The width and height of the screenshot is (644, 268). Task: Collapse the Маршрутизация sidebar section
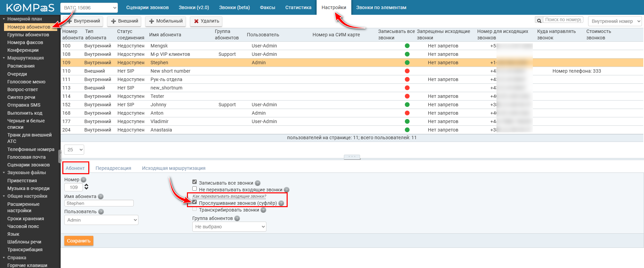4,58
